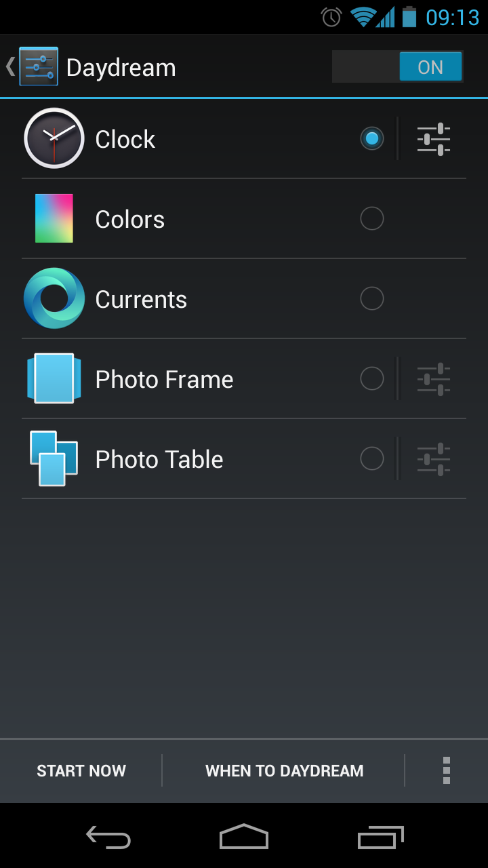
Task: Go back using Daydream settings icon
Action: (x=38, y=66)
